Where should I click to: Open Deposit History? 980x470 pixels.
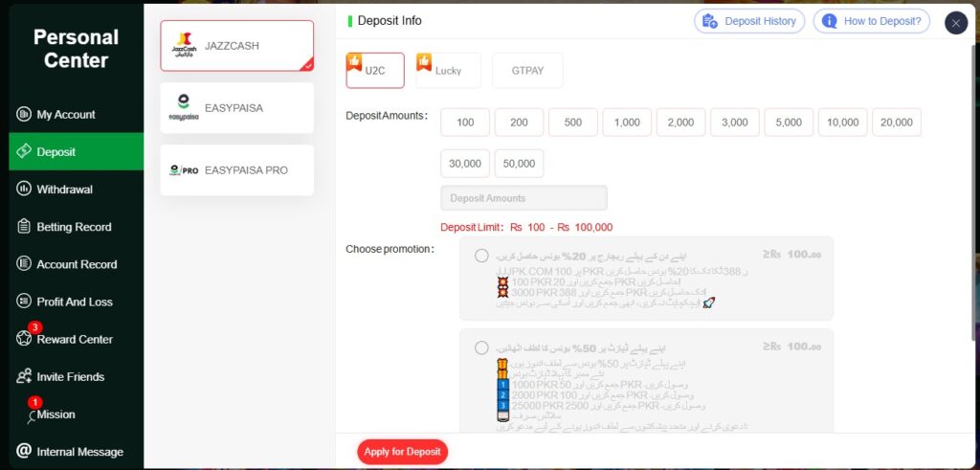coord(749,21)
